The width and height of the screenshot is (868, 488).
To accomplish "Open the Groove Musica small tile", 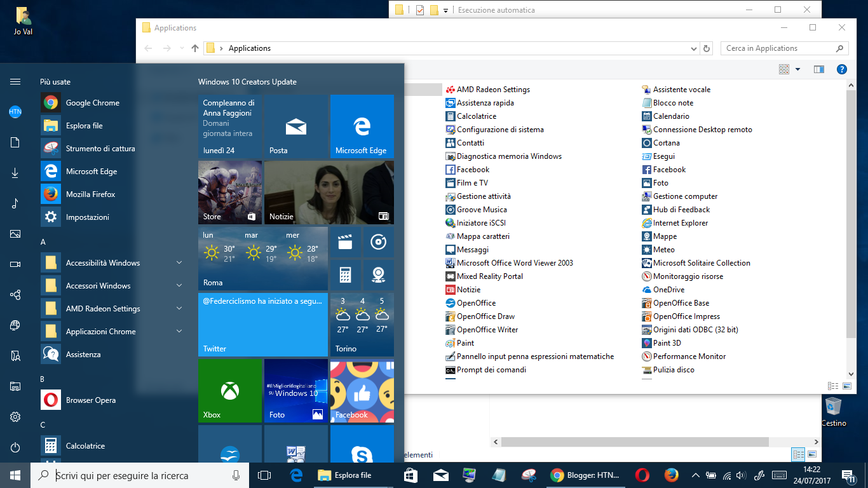I will tap(379, 242).
